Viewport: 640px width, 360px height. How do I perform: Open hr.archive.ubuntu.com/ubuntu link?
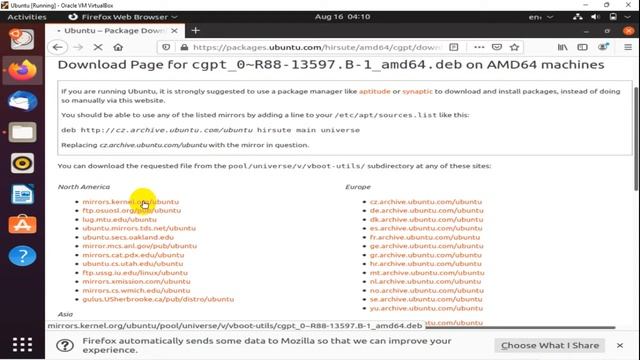(x=426, y=264)
